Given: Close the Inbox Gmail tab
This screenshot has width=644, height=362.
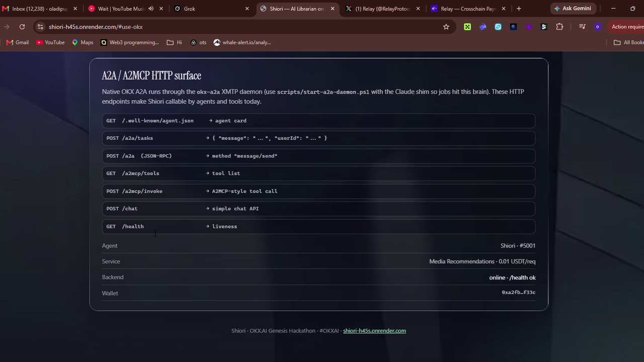Looking at the screenshot, I should click(75, 9).
